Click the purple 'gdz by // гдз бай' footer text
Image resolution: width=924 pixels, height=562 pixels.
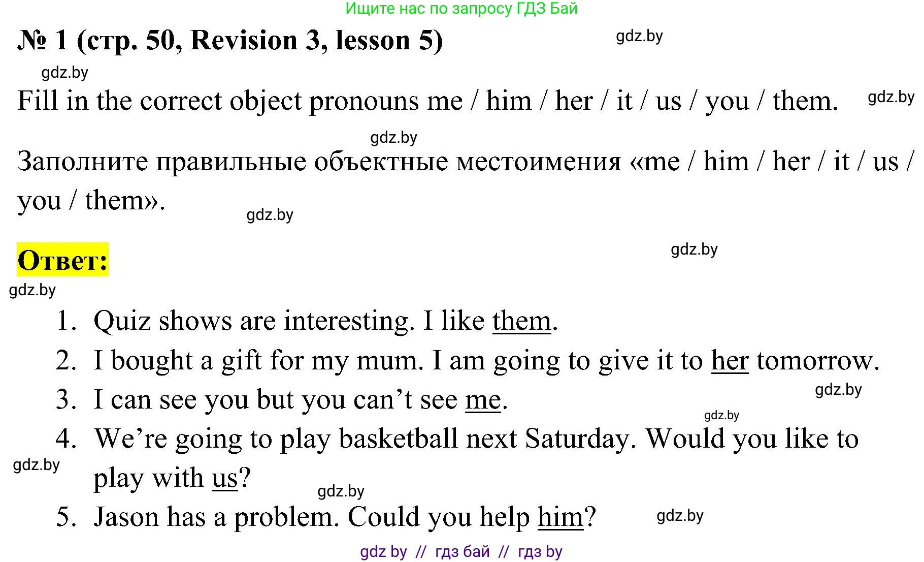[x=461, y=551]
